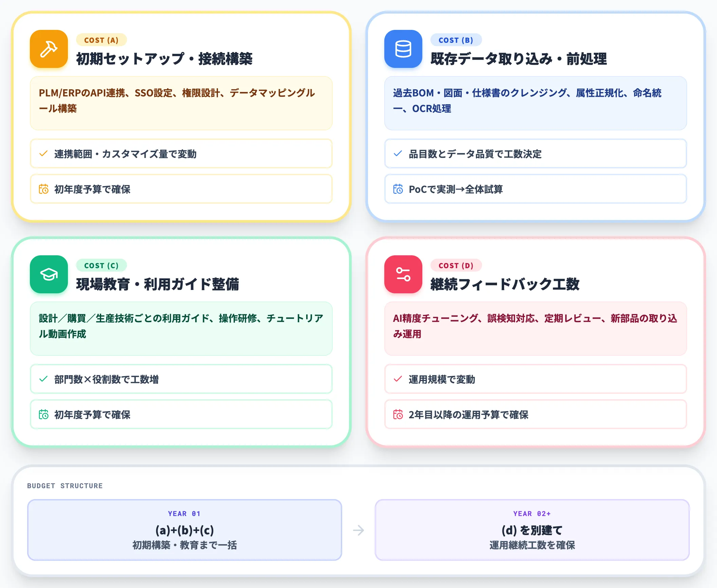Image resolution: width=717 pixels, height=588 pixels.
Task: Click 初期構築・教育まで一括 caption
Action: 185,545
